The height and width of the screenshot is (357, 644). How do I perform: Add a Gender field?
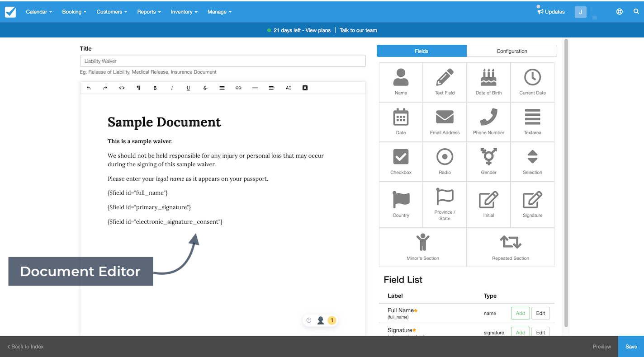(488, 162)
